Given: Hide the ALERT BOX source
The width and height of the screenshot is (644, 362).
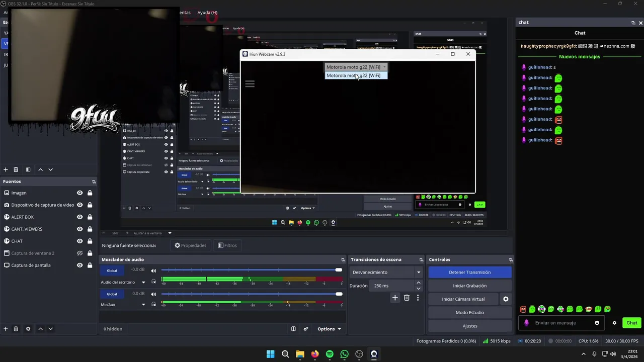Looking at the screenshot, I should [x=79, y=217].
